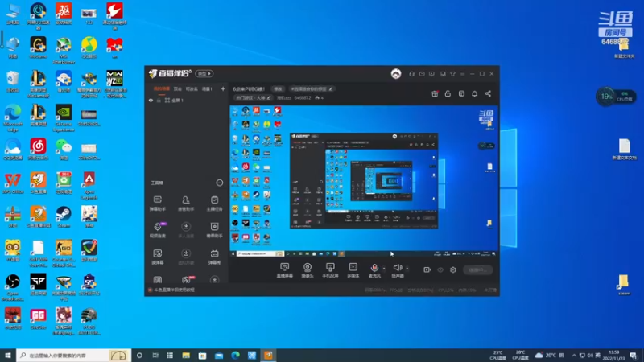Toggle visibility eye of 全屏1 source
This screenshot has height=362, width=644.
151,100
